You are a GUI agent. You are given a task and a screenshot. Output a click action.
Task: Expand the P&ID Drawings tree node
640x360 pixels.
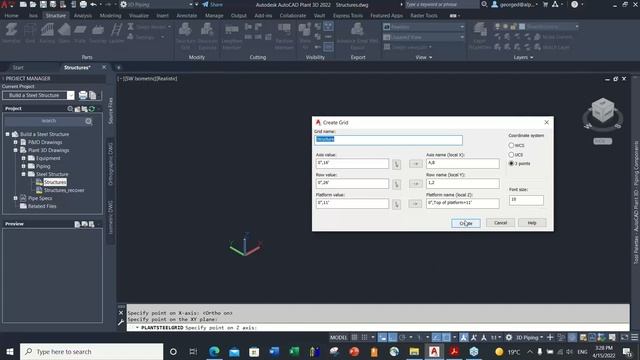[x=16, y=142]
